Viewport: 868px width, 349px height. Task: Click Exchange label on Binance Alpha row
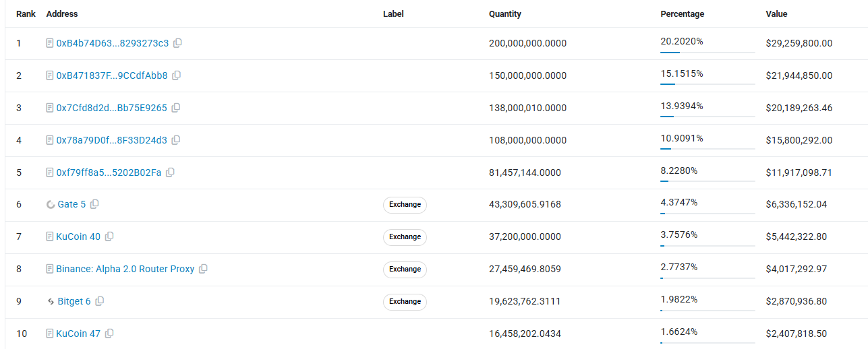point(405,269)
